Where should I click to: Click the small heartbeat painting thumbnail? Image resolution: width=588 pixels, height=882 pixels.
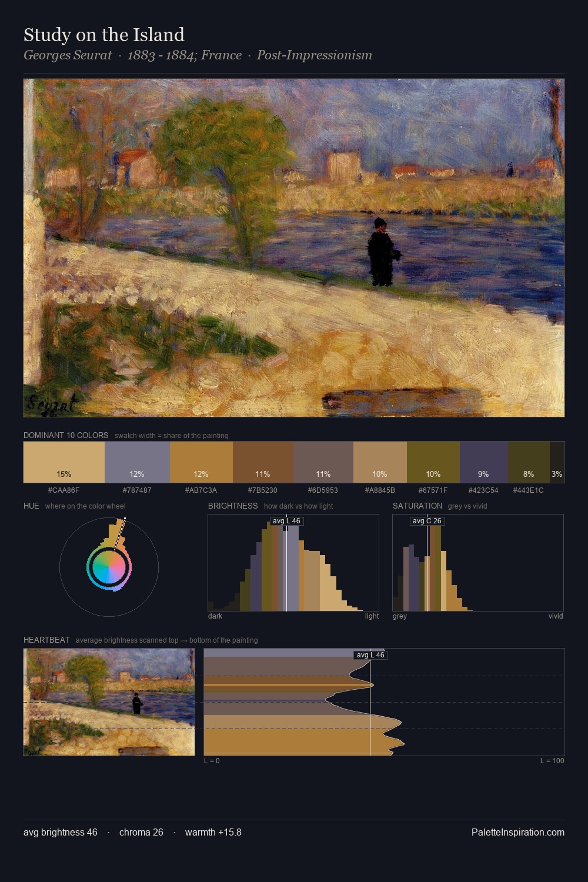pos(109,702)
